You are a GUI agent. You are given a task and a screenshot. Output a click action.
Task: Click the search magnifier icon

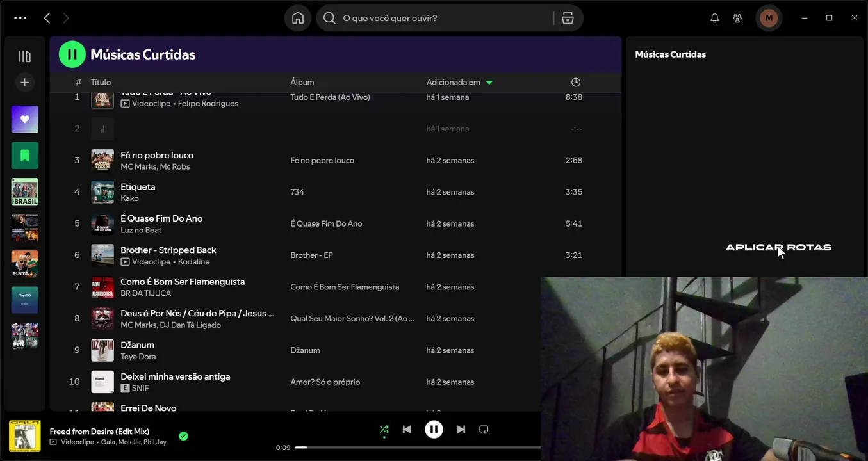[329, 18]
